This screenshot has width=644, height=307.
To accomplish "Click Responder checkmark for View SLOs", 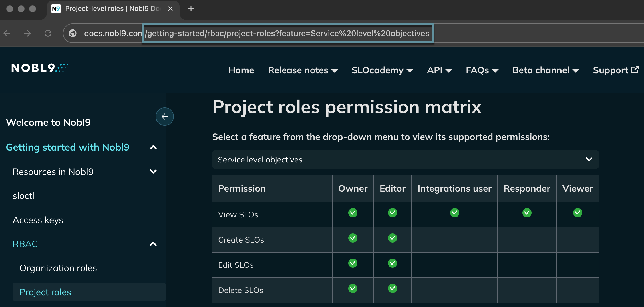I will pos(527,213).
